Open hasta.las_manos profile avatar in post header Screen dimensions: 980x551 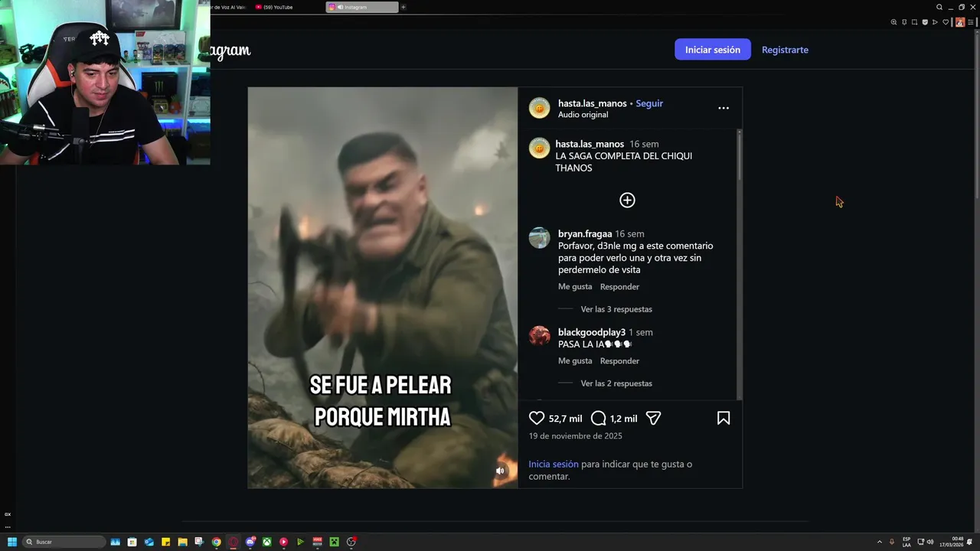(539, 108)
